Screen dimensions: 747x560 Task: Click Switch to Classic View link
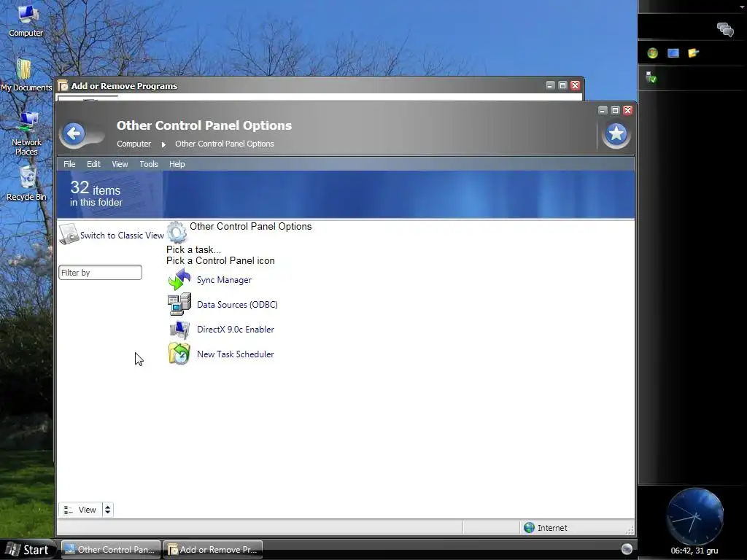point(122,236)
